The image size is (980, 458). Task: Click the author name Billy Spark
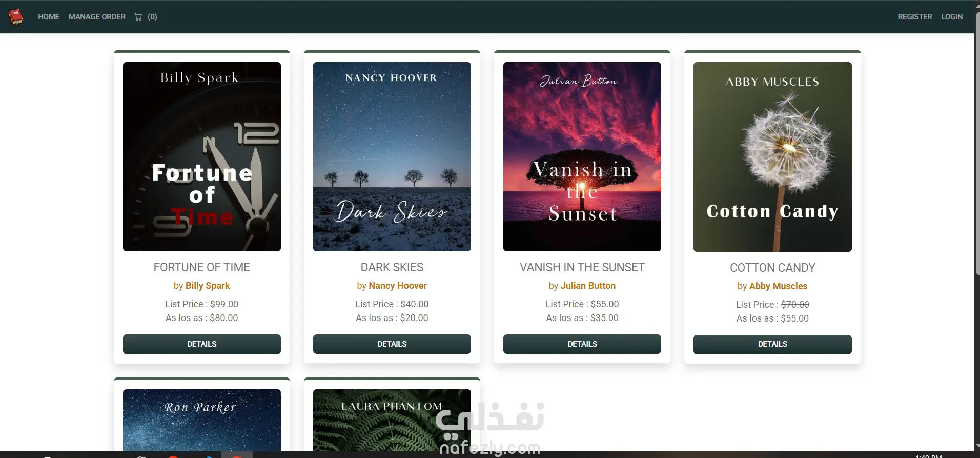click(x=208, y=286)
